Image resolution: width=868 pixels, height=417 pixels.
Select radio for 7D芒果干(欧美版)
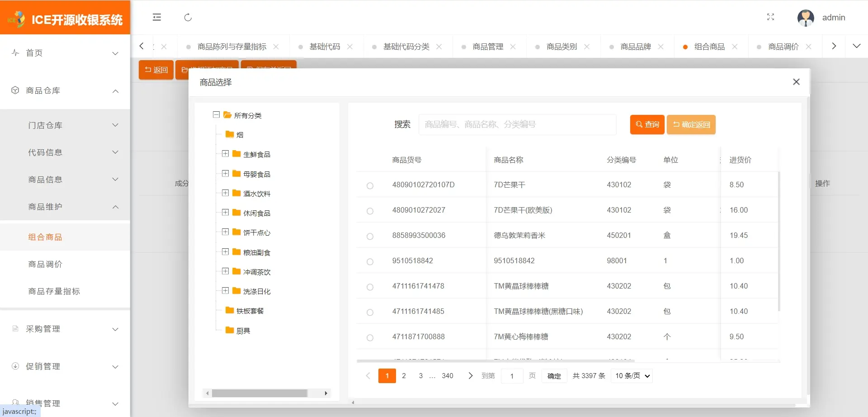click(370, 211)
